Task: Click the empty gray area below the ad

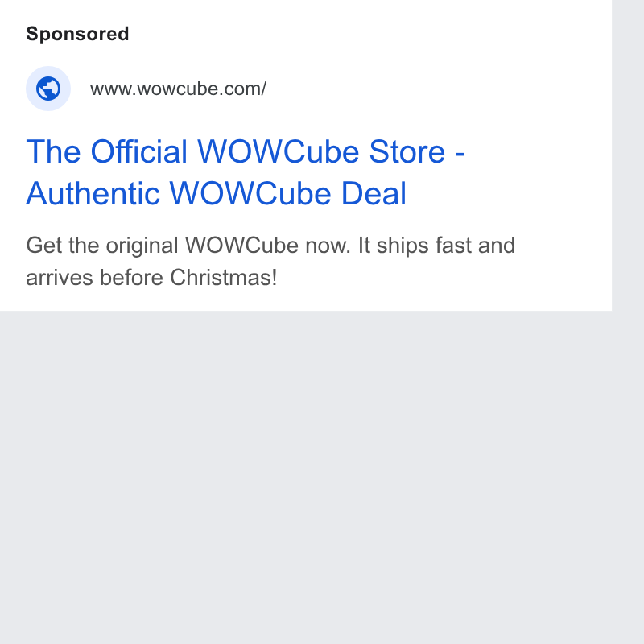Action: pyautogui.click(x=306, y=477)
